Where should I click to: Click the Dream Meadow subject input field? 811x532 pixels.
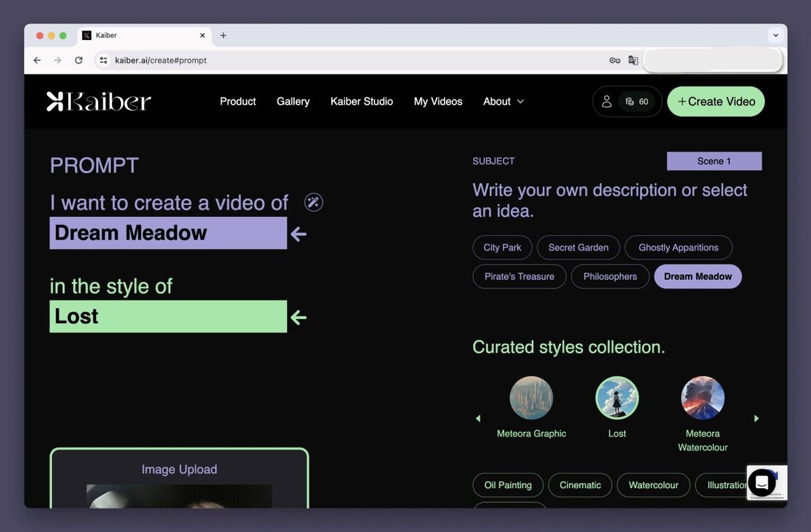168,233
